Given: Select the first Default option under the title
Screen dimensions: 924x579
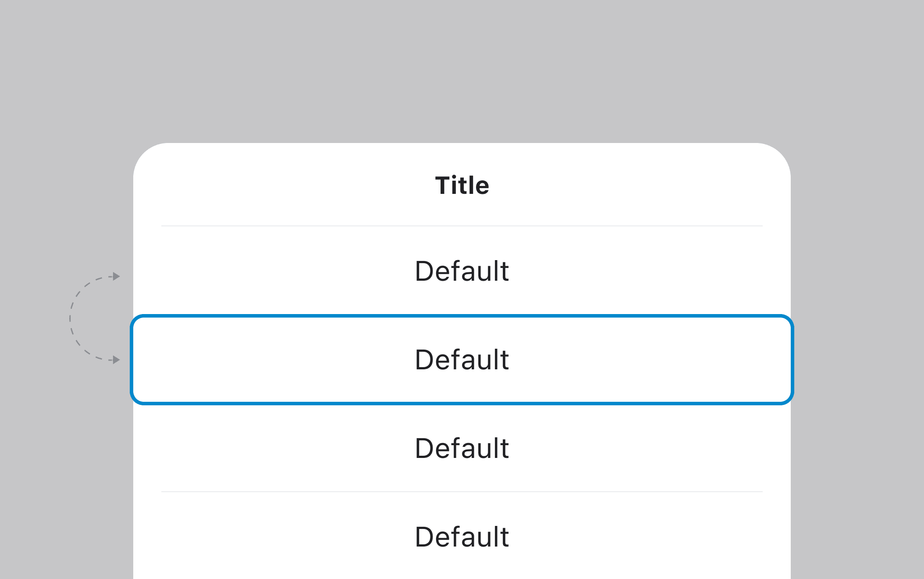Looking at the screenshot, I should pyautogui.click(x=462, y=271).
